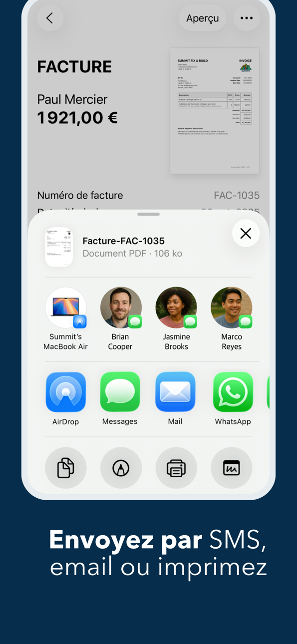Tap the Document PDF · 106 ko subtitle

tap(132, 254)
